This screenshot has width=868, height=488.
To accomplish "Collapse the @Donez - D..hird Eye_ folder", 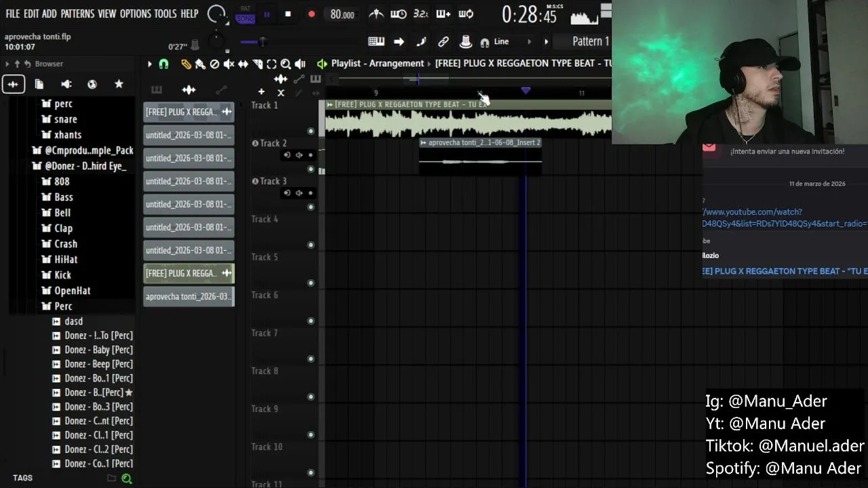I will (79, 166).
